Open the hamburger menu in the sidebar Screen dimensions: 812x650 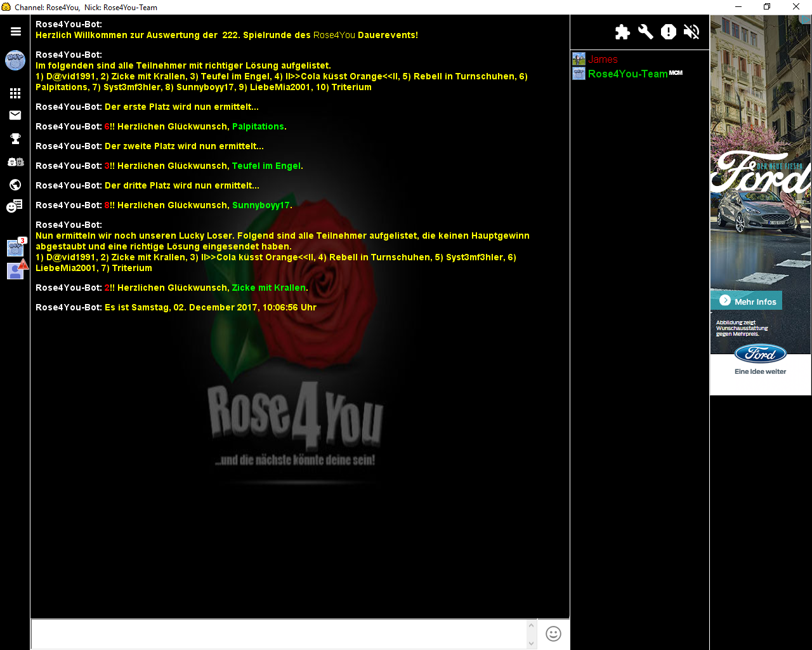[x=15, y=31]
